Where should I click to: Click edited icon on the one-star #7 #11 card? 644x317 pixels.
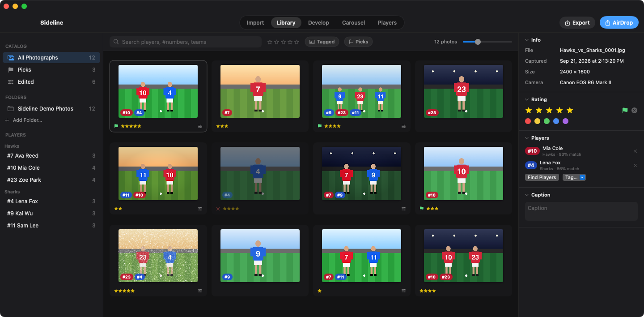point(403,291)
